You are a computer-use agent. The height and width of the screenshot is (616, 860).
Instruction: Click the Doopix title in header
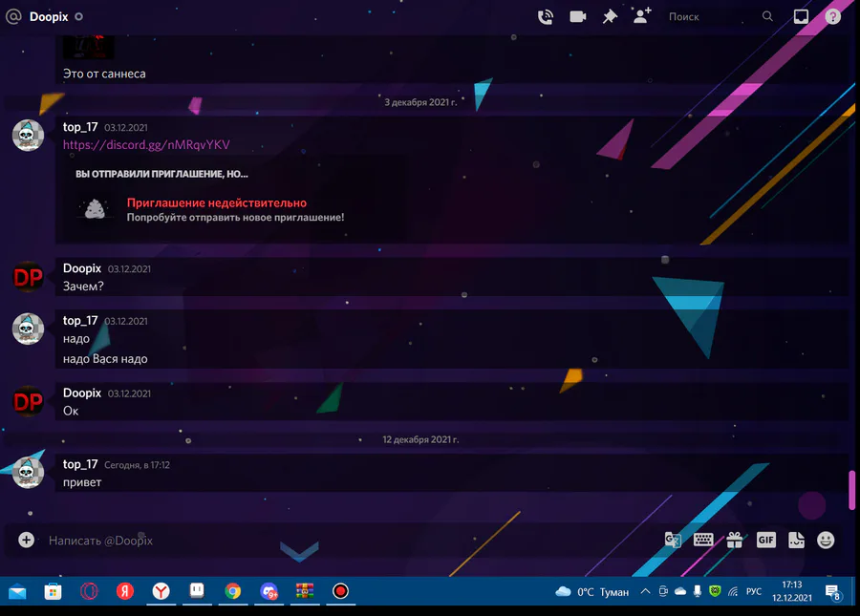pyautogui.click(x=49, y=17)
